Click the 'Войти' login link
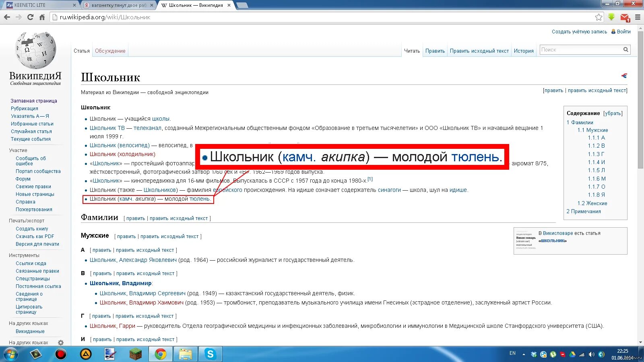The height and width of the screenshot is (362, 644). (624, 31)
